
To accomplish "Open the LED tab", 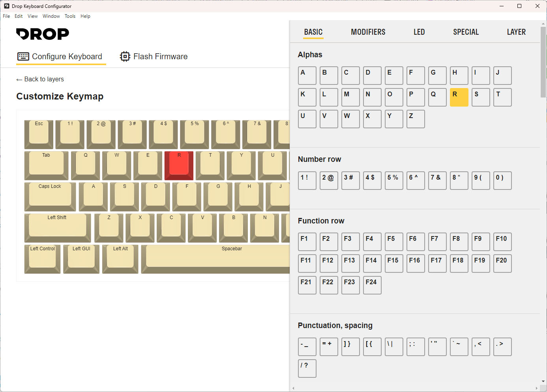I will tap(419, 32).
